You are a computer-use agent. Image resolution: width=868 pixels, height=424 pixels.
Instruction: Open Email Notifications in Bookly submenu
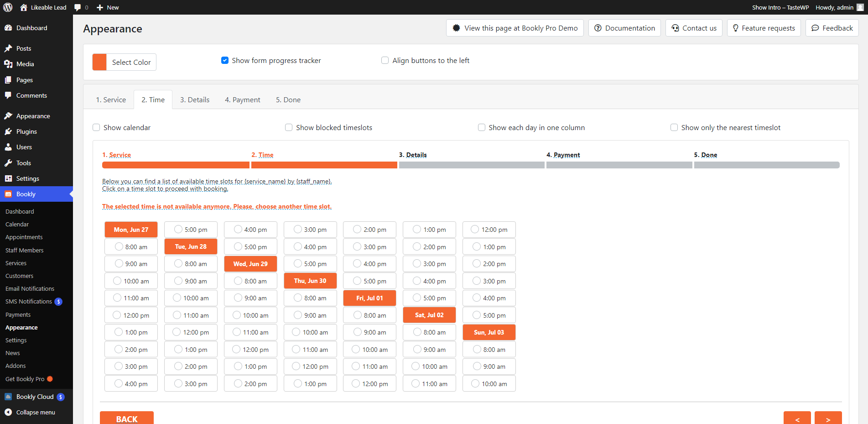coord(30,288)
